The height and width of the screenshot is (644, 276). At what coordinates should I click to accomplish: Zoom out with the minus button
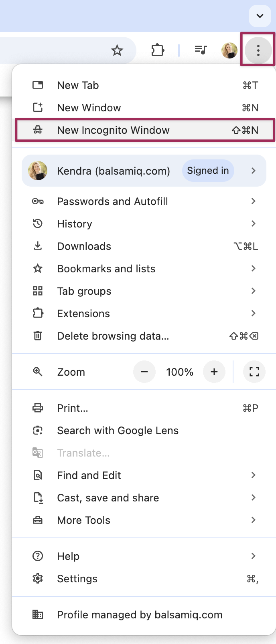point(144,372)
